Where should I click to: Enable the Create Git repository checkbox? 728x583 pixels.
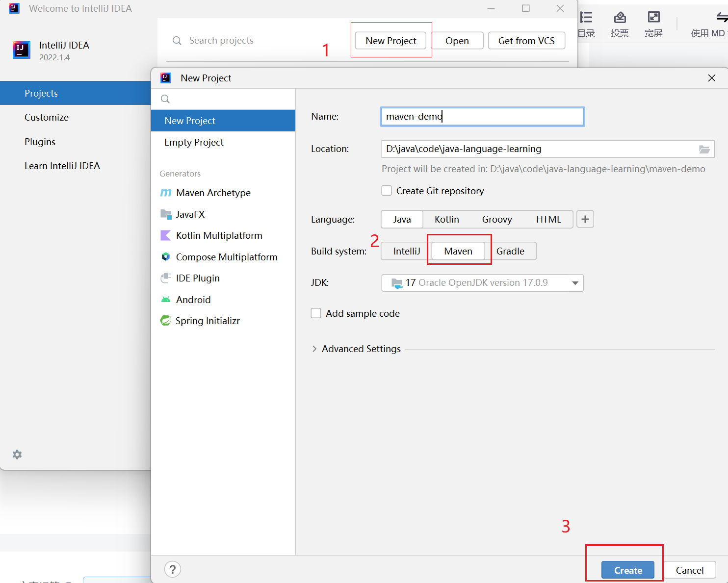(387, 191)
